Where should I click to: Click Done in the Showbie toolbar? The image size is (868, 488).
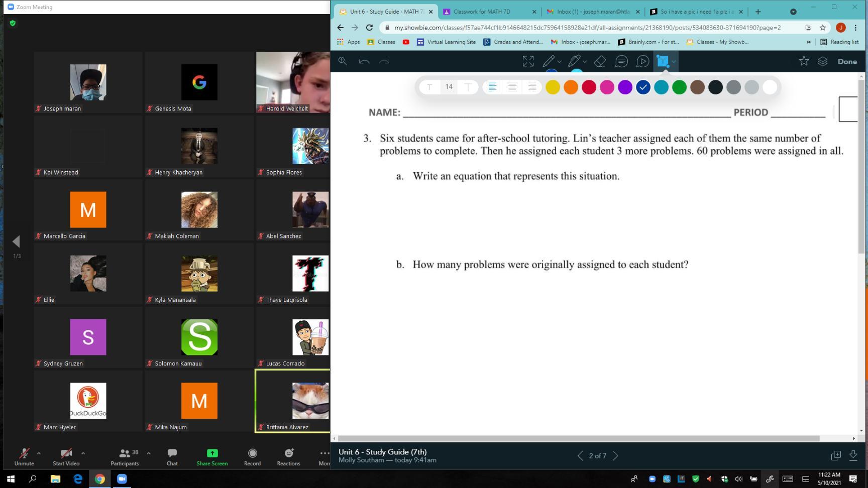[x=847, y=61]
